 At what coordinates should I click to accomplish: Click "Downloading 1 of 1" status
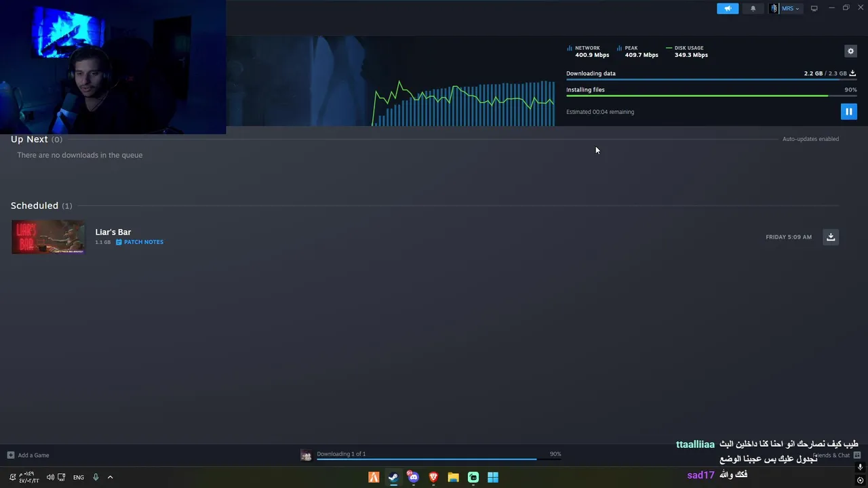[341, 454]
